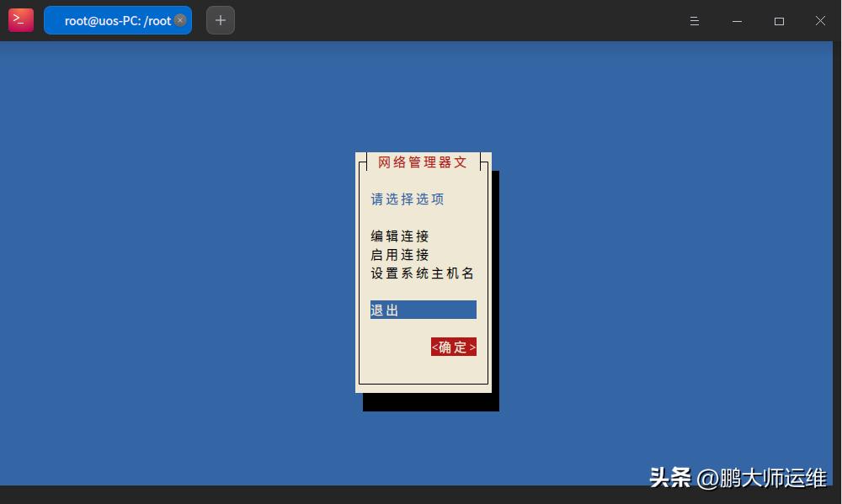Select the root@uos-PC: /root tab

coord(118,20)
